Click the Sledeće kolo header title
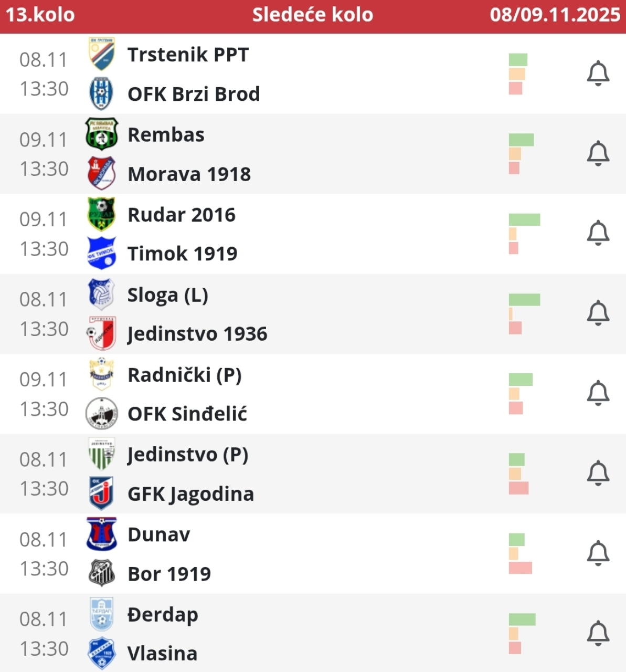Image resolution: width=626 pixels, height=672 pixels. tap(313, 15)
